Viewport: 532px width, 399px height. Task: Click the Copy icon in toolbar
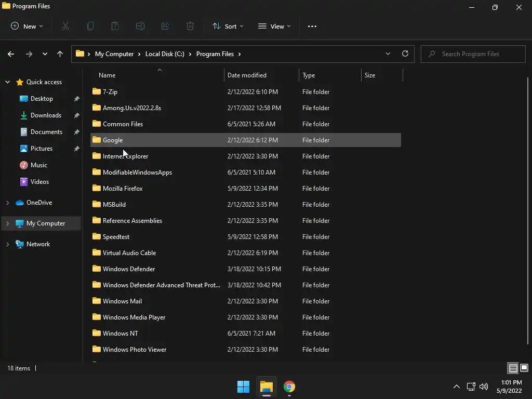[x=90, y=26]
